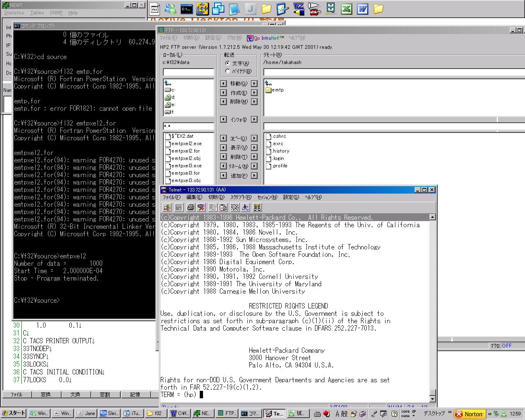
Task: Click local path input field in FTP
Action: pyautogui.click(x=188, y=72)
